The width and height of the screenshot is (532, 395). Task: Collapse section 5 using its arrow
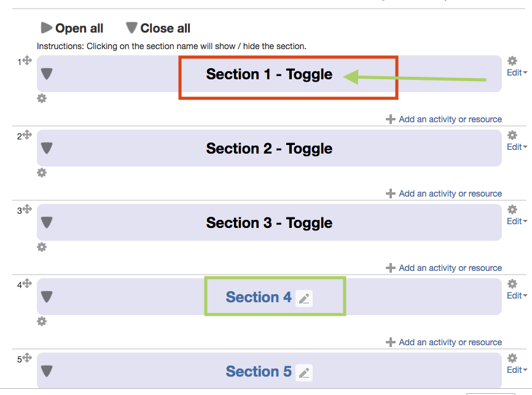click(x=47, y=371)
